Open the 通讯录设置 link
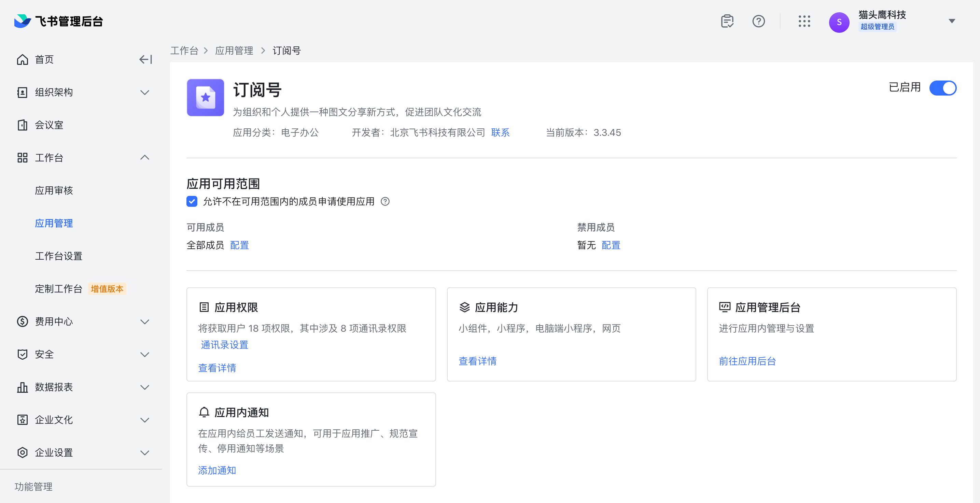The width and height of the screenshot is (980, 503). point(224,344)
